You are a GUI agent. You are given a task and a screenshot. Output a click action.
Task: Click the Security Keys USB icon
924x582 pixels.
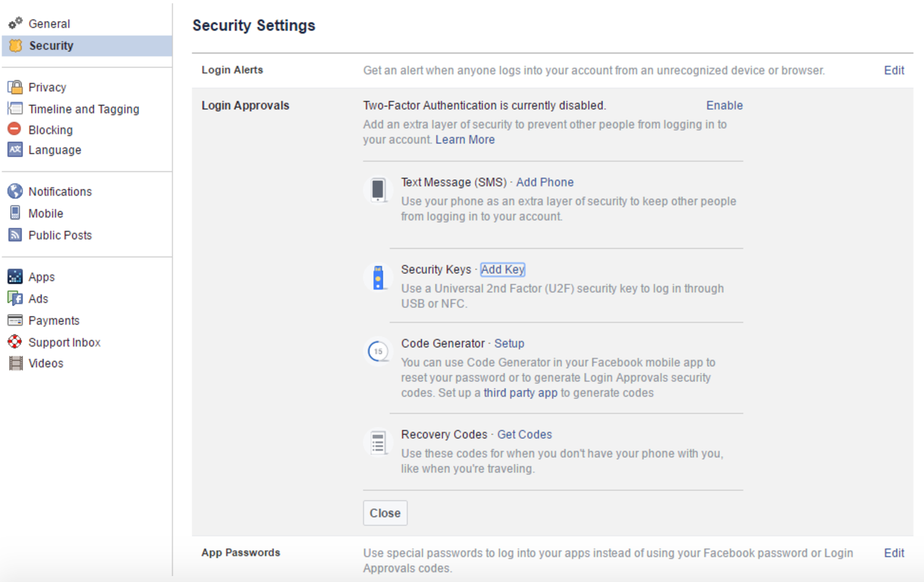pos(378,278)
